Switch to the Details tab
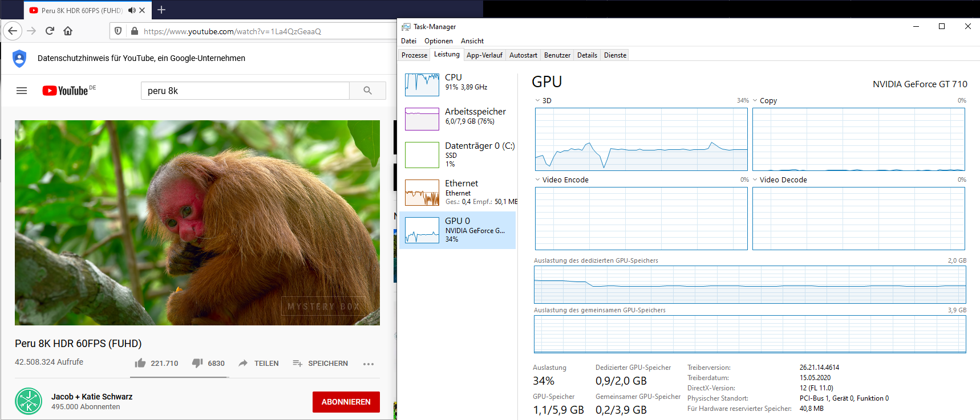Viewport: 980px width, 420px height. click(x=587, y=55)
